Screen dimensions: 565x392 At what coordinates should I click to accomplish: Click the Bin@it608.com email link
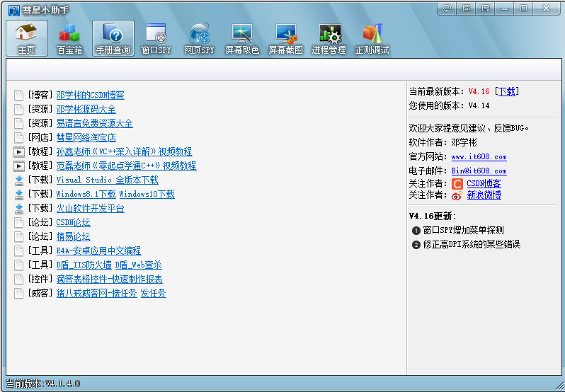[x=479, y=171]
